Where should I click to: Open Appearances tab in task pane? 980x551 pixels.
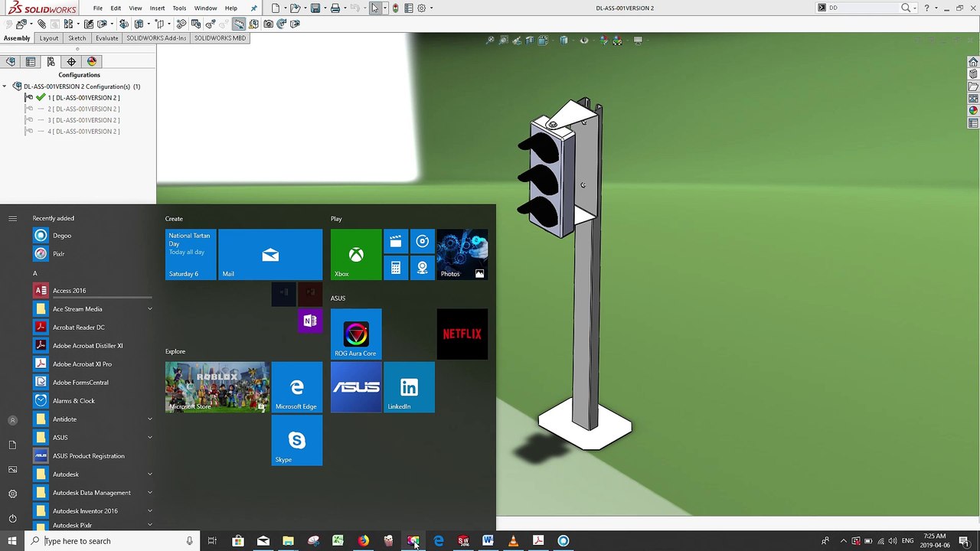(x=973, y=111)
